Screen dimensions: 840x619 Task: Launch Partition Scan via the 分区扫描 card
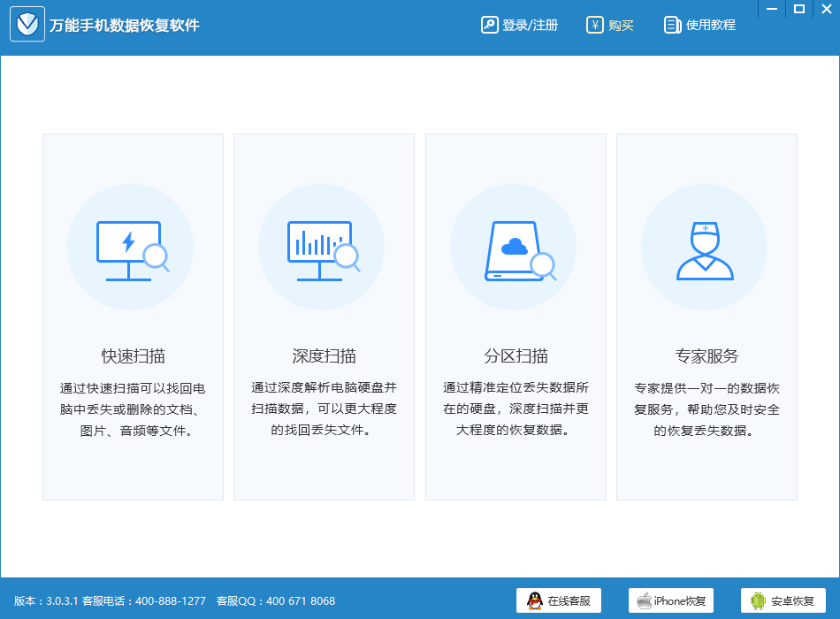[513, 318]
